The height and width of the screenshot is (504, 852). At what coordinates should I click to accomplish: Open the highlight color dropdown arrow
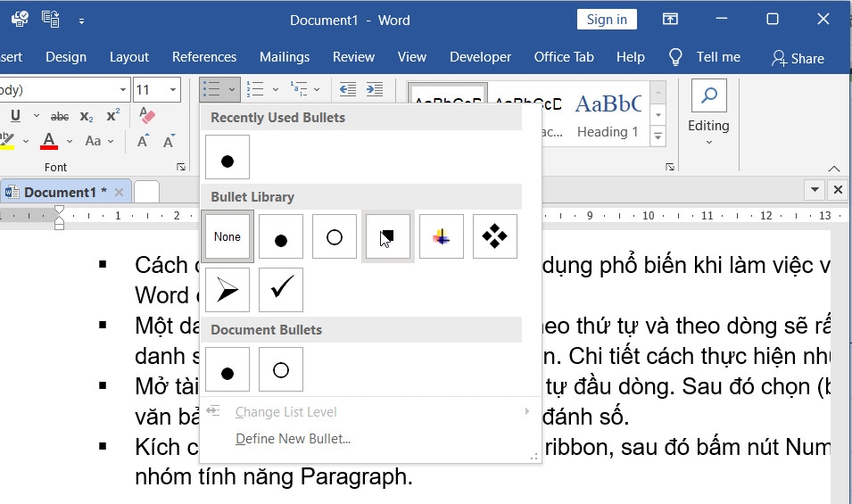pyautogui.click(x=26, y=141)
